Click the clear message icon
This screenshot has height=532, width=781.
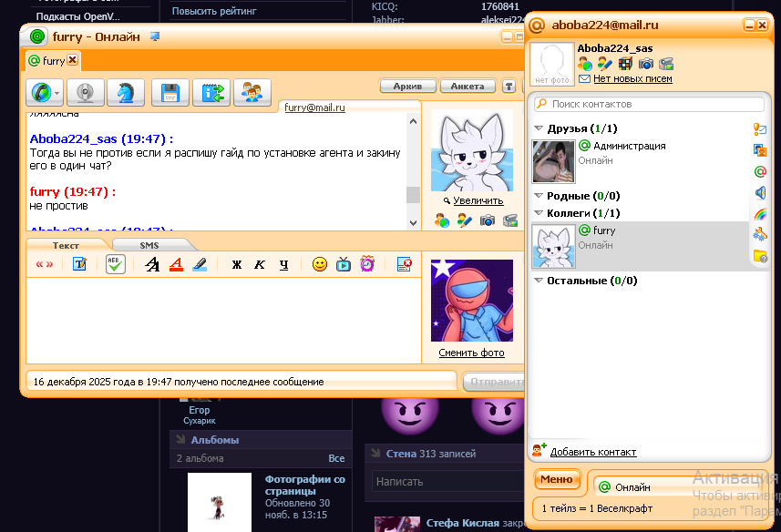(x=404, y=264)
